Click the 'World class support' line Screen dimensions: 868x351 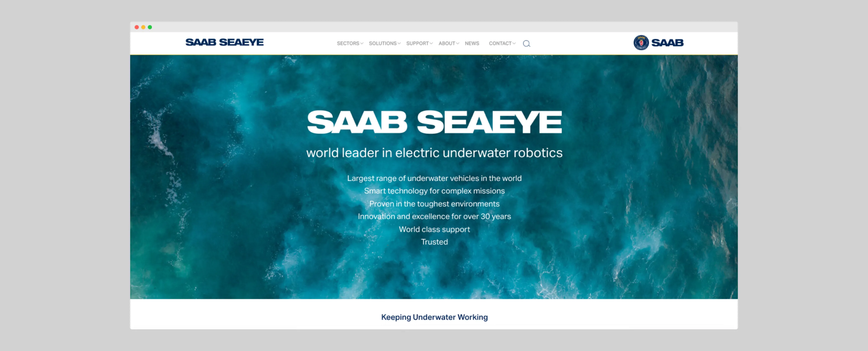434,229
